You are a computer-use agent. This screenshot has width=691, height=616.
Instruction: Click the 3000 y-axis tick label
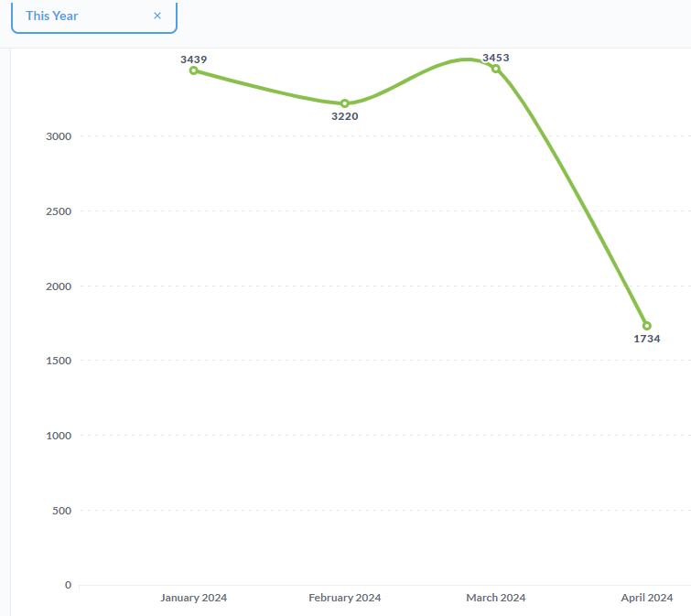click(x=59, y=136)
